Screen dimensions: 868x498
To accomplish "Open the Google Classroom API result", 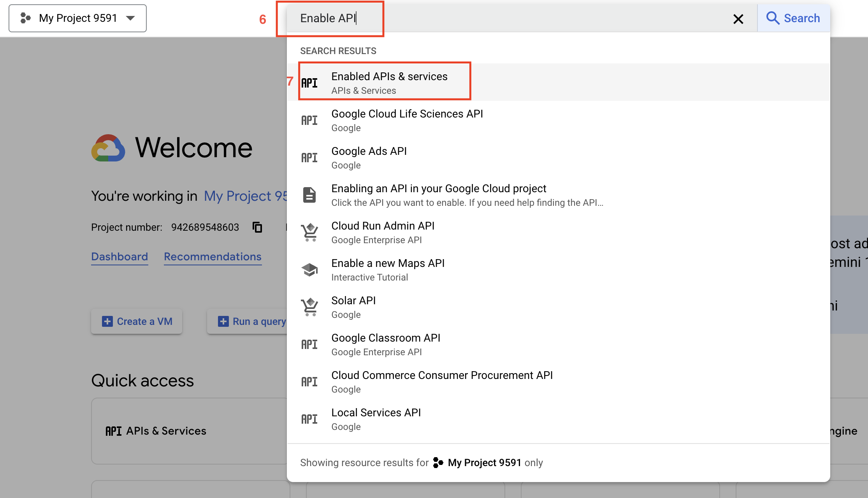I will pos(558,344).
